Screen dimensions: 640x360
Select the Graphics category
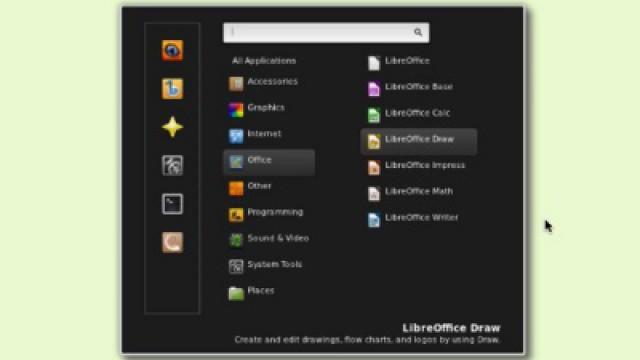point(269,109)
